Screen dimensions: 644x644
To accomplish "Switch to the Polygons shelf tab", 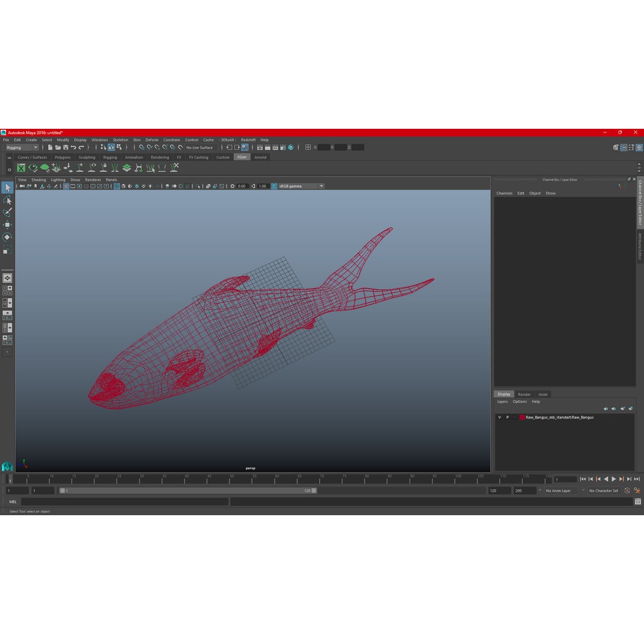I will click(x=63, y=157).
